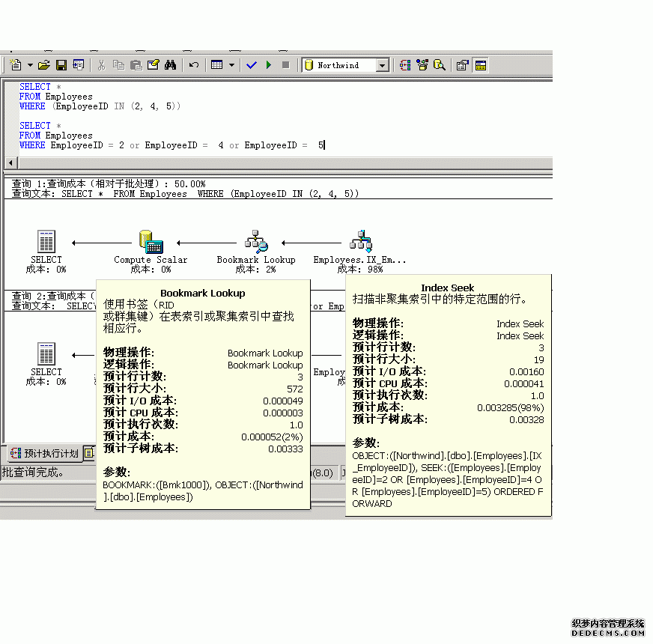Run query with green Execute arrow
653x644 pixels.
point(268,65)
